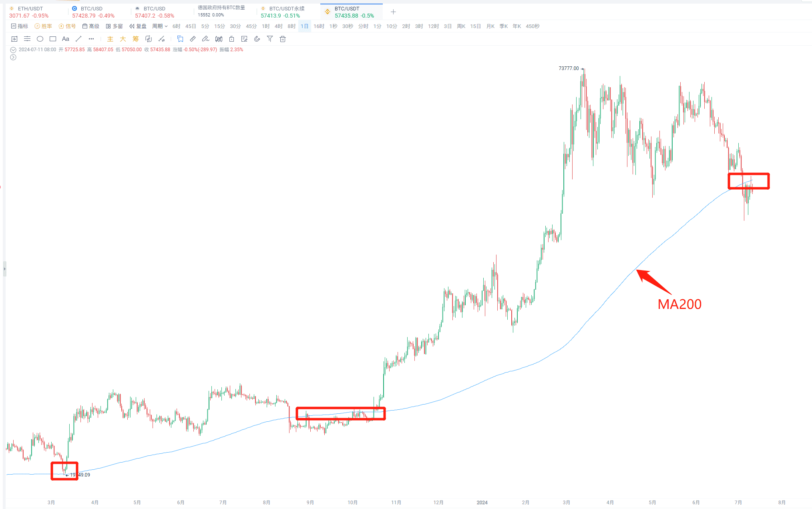The height and width of the screenshot is (509, 812).
Task: Select the 5分 timeframe
Action: pos(205,26)
